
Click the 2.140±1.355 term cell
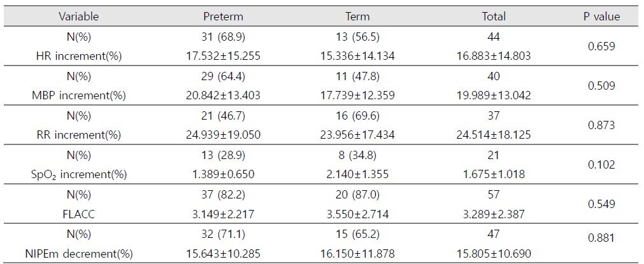point(357,174)
